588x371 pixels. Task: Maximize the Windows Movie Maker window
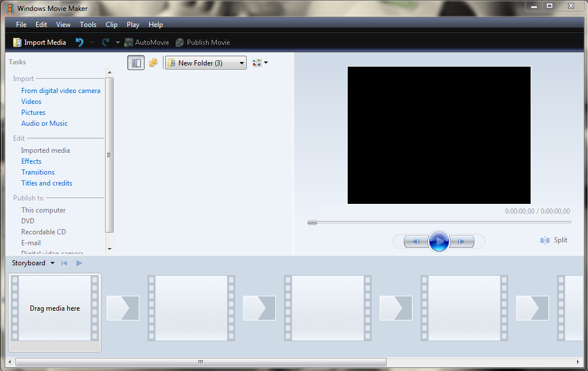coord(550,6)
